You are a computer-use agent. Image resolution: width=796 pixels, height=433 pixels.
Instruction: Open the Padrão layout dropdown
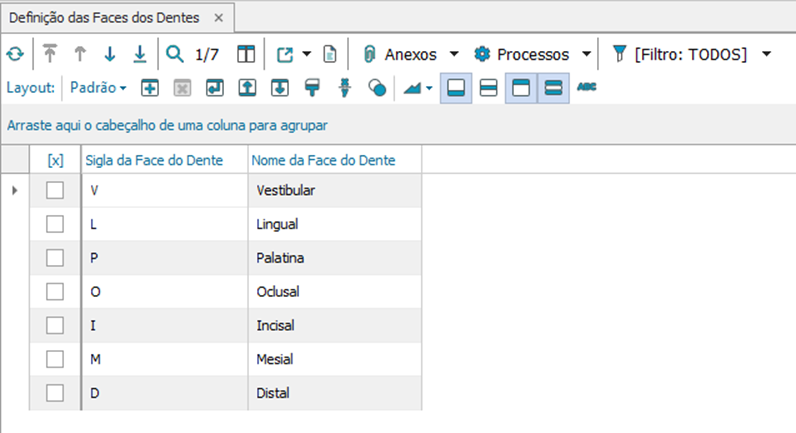98,88
